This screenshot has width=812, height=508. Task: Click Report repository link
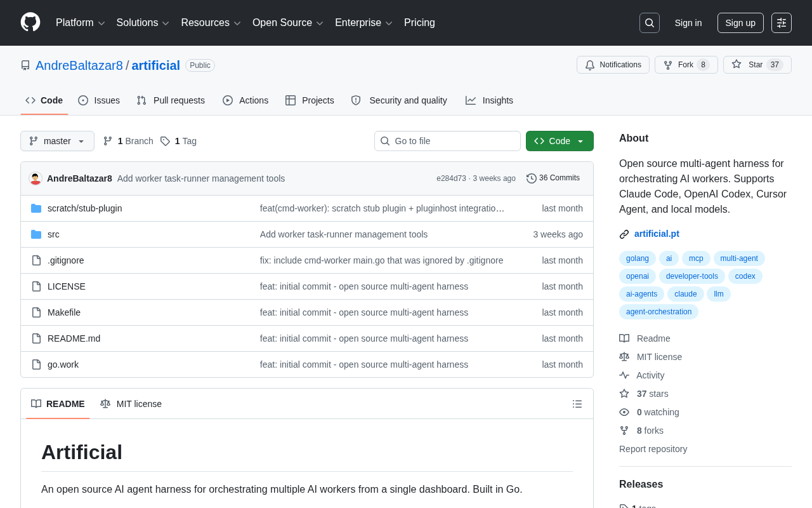pyautogui.click(x=653, y=449)
